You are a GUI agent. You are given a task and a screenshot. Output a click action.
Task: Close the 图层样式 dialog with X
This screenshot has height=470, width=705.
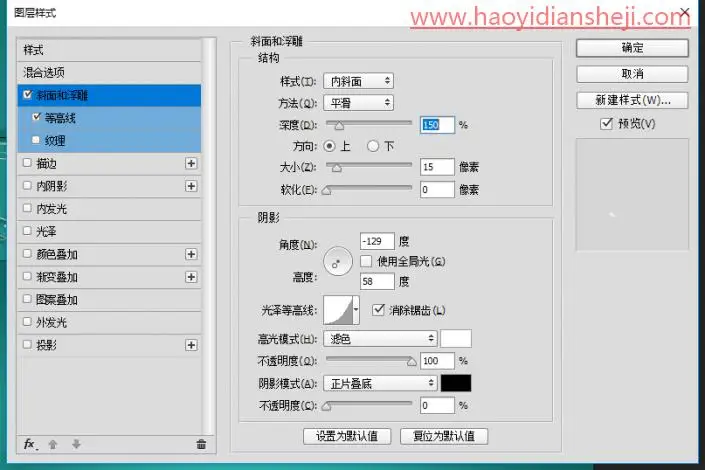685,12
